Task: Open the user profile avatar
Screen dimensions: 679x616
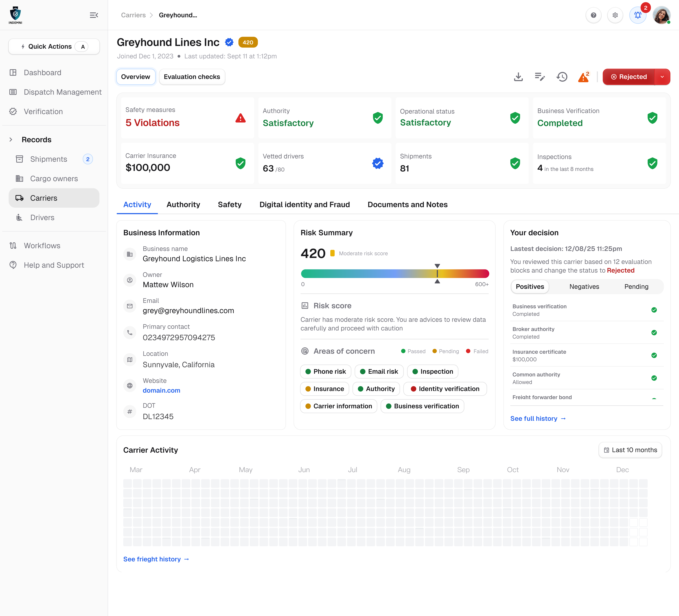Action: (x=661, y=15)
